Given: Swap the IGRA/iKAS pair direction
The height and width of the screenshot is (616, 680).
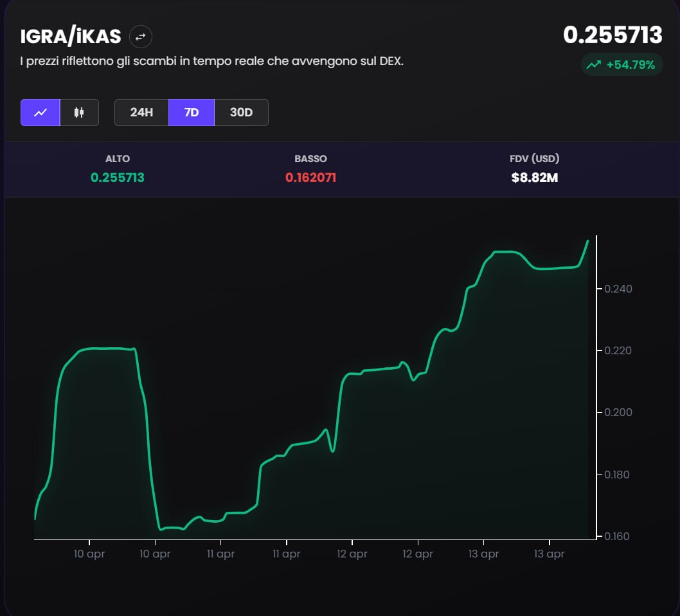Looking at the screenshot, I should click(141, 37).
